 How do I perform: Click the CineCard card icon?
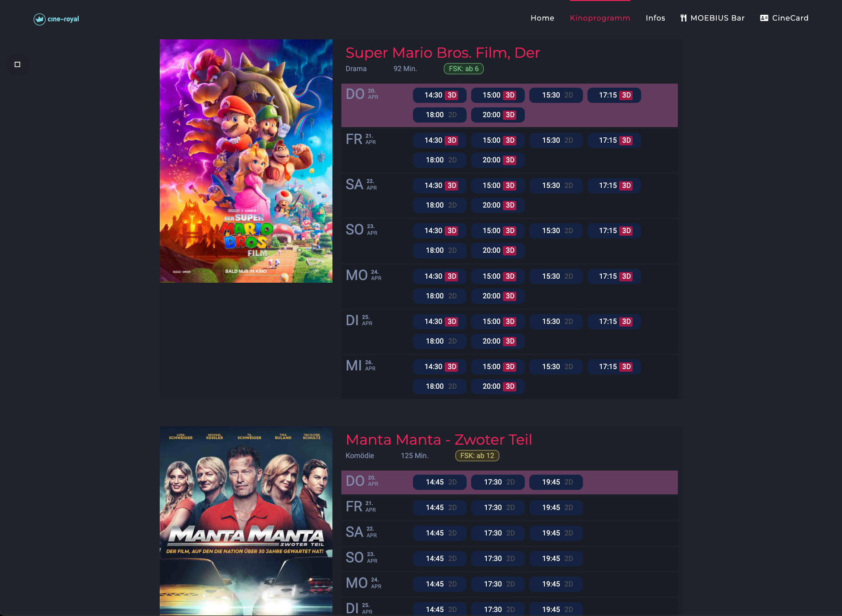point(764,18)
